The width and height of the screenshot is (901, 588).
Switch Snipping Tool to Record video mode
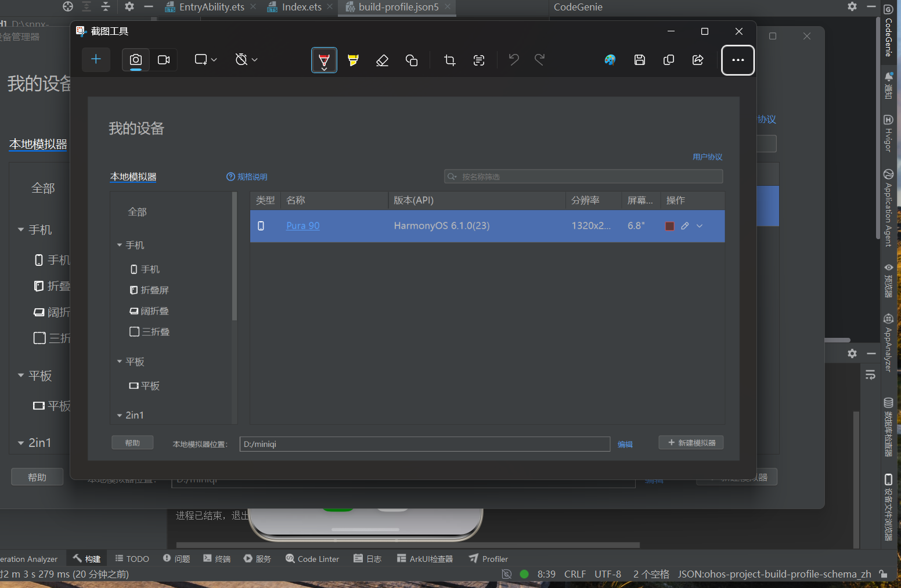pyautogui.click(x=164, y=60)
